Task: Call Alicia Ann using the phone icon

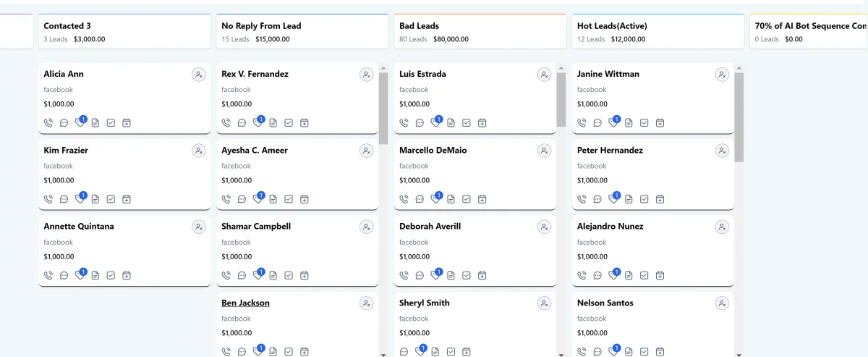Action: pyautogui.click(x=48, y=123)
